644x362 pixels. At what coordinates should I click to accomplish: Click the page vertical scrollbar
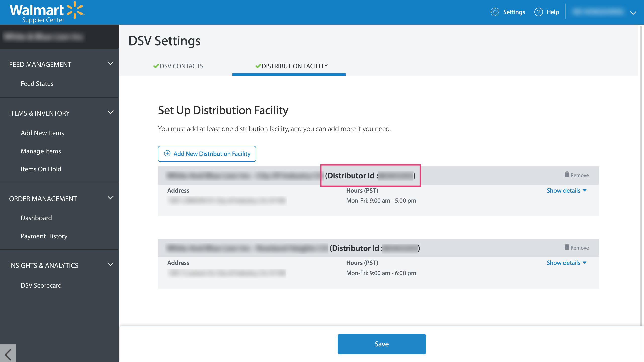641,176
